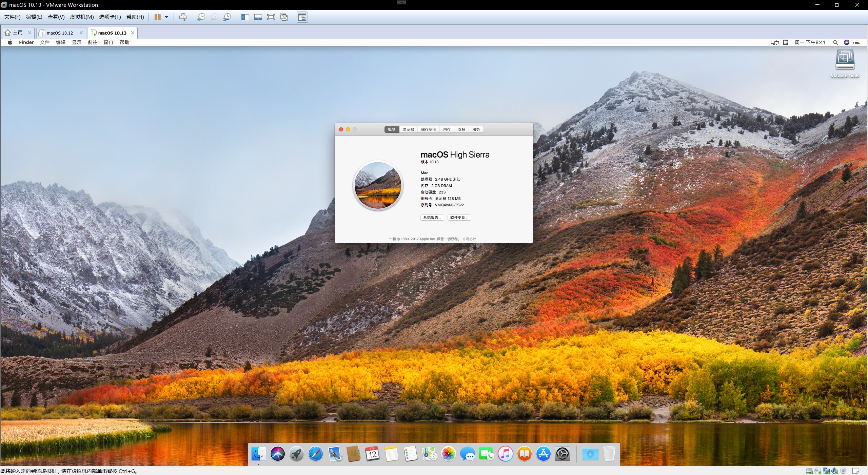Take a snapshot of this virtual machine

tap(201, 17)
